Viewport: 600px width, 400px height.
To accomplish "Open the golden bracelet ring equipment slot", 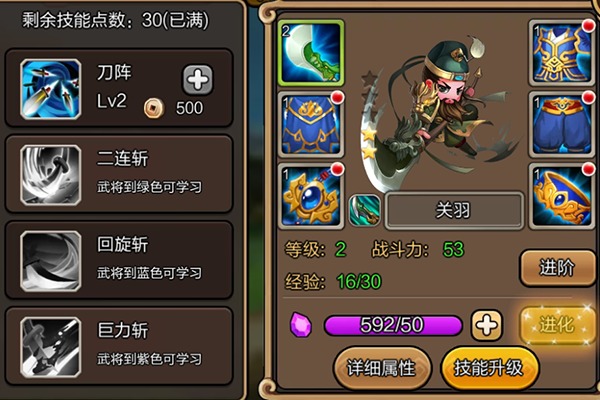I will tap(562, 196).
